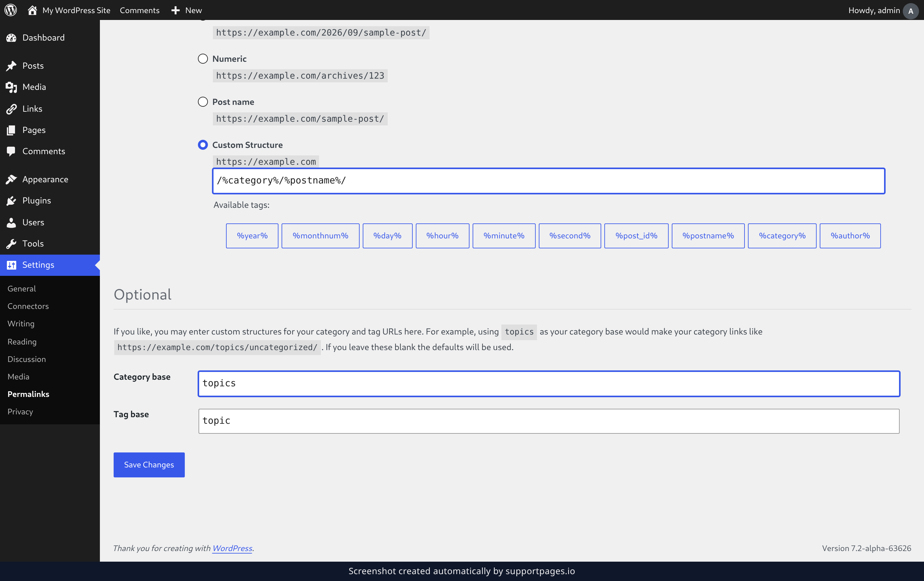Click the Tools wrench icon
The height and width of the screenshot is (581, 924).
pos(11,243)
